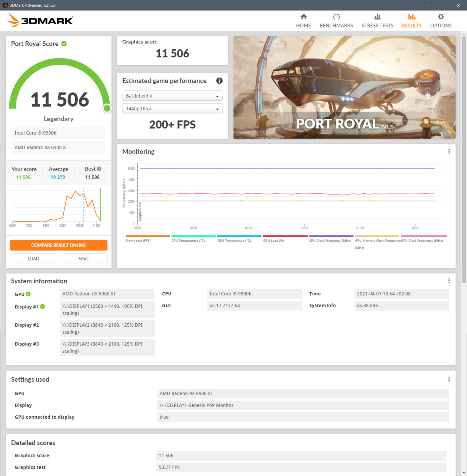Open System information three-dot menu
The image size is (467, 476).
tap(449, 281)
